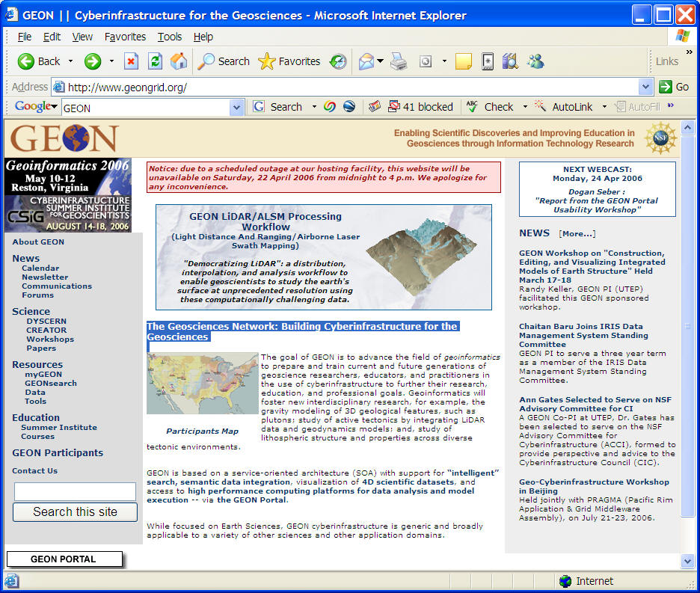Screen dimensions: 700x593
Task: Open the View menu
Action: click(82, 37)
